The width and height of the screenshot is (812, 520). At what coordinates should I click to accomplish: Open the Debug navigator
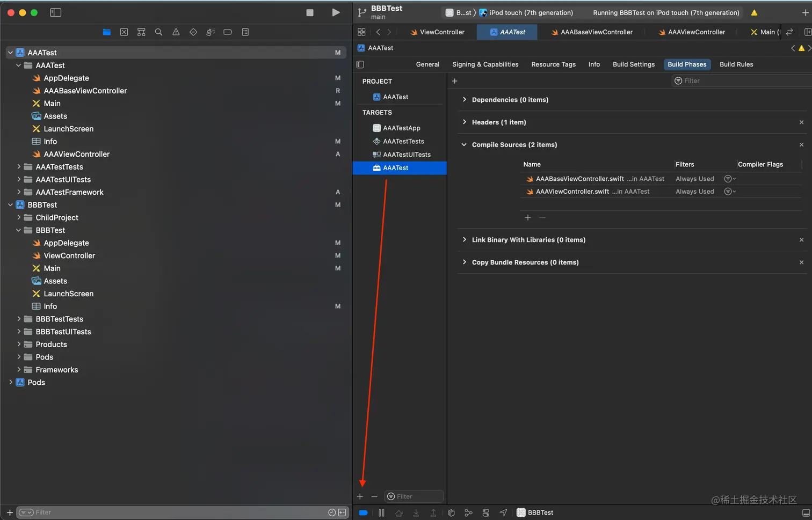[211, 32]
